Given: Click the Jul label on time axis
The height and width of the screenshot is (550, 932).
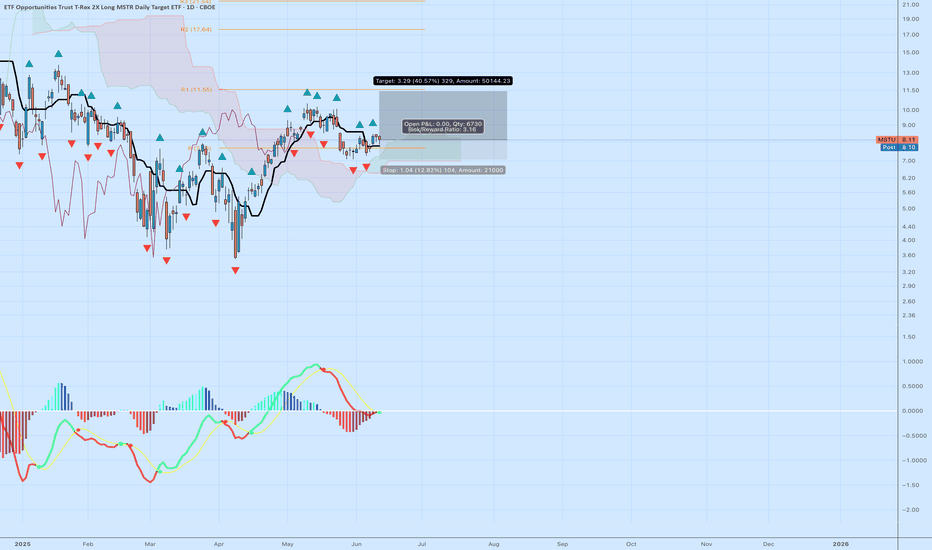Looking at the screenshot, I should [x=422, y=544].
